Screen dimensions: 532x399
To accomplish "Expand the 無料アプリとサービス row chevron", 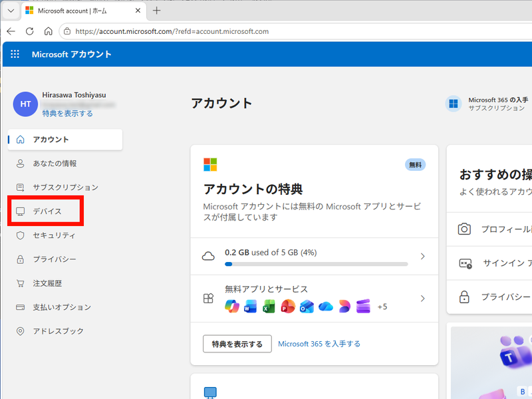I will point(422,299).
